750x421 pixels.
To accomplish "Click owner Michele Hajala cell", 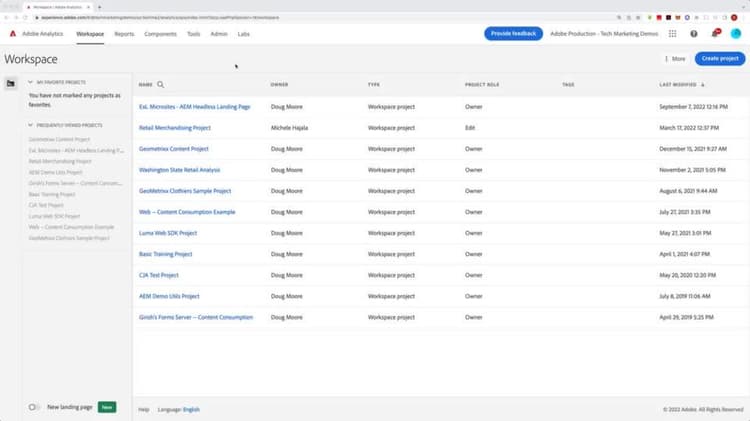I will point(289,128).
